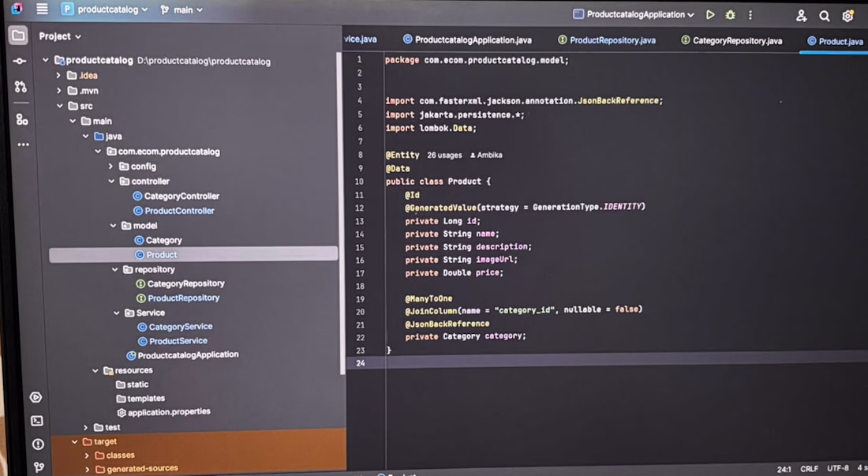This screenshot has width=868, height=476.
Task: Switch to the ProductRepository.java tab
Action: (607, 40)
